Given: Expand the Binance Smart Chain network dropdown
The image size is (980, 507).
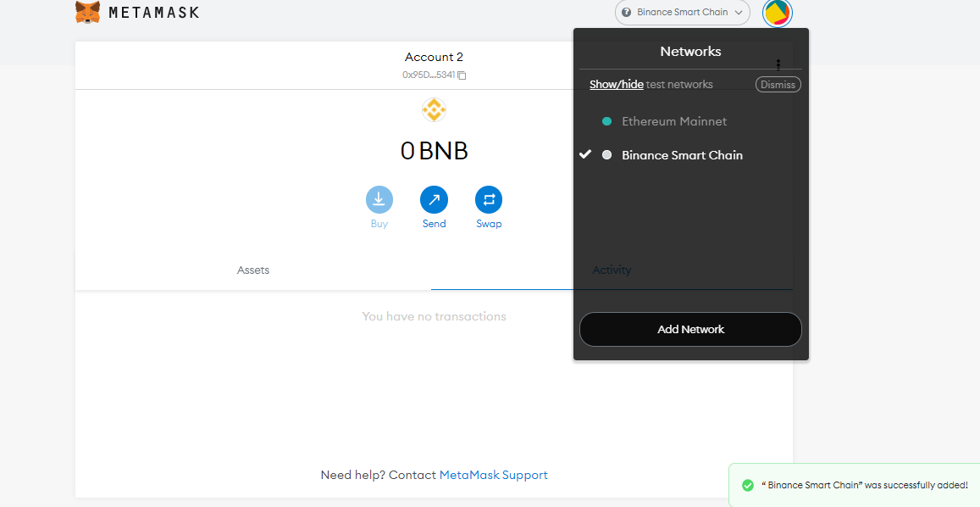Looking at the screenshot, I should pyautogui.click(x=683, y=12).
